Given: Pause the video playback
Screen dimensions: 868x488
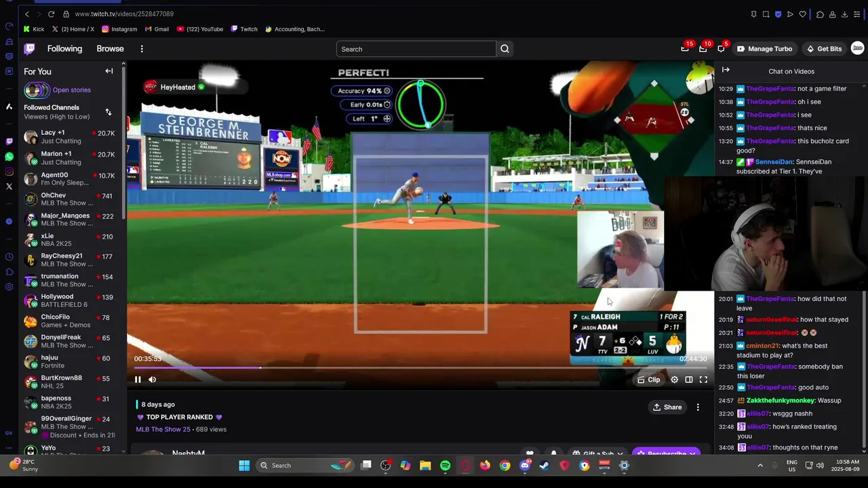Looking at the screenshot, I should 138,380.
